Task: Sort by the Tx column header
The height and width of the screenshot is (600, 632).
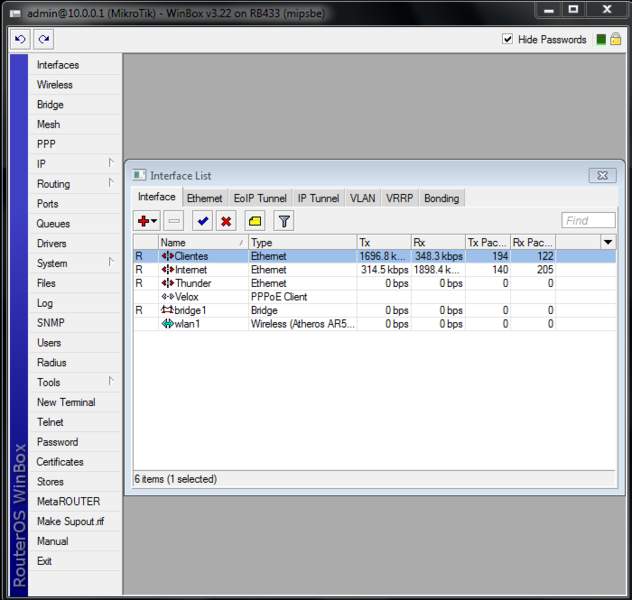Action: click(384, 242)
